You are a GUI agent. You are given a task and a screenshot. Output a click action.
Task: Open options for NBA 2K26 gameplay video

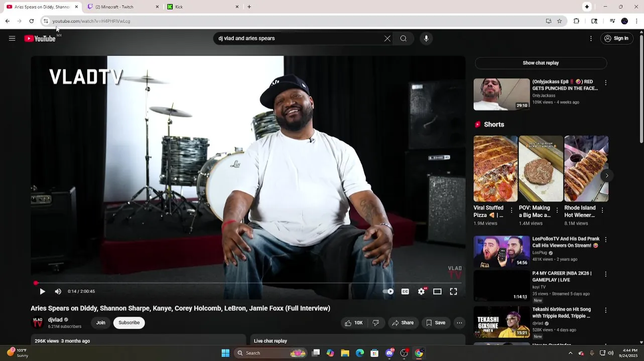click(605, 274)
